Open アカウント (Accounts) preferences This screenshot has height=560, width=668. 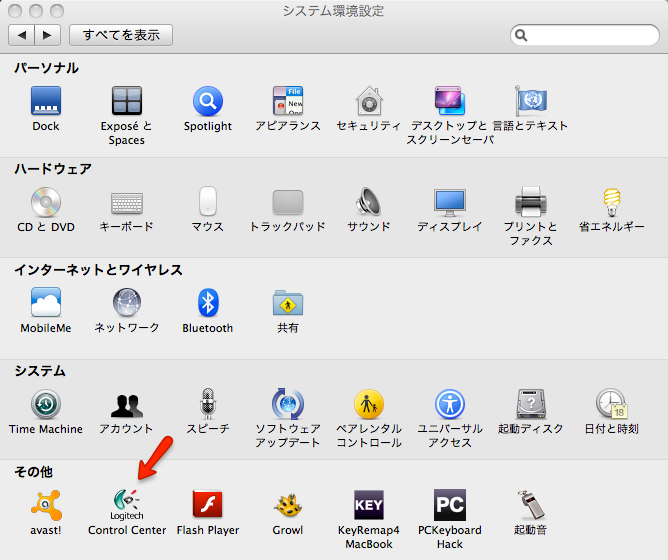click(x=127, y=405)
